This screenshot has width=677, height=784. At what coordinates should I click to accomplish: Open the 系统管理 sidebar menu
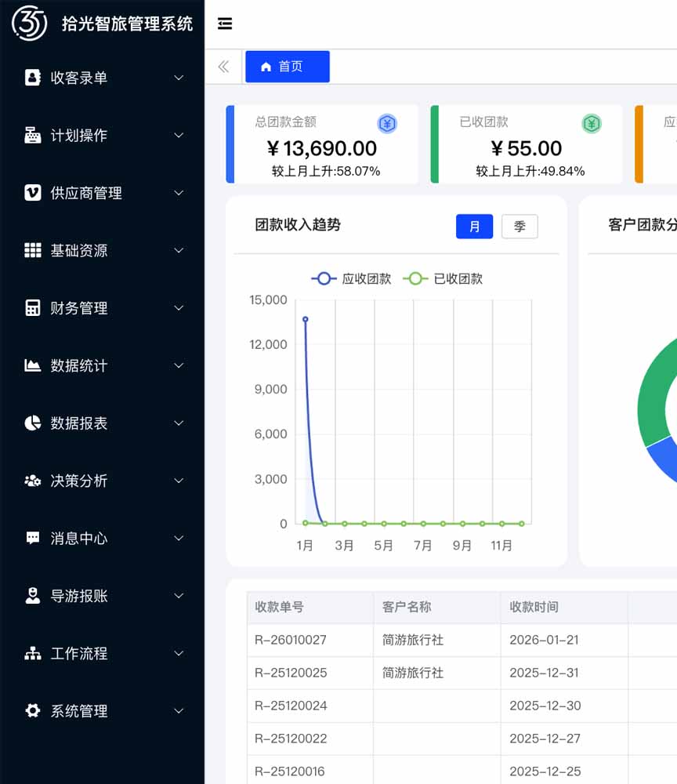[x=102, y=710]
